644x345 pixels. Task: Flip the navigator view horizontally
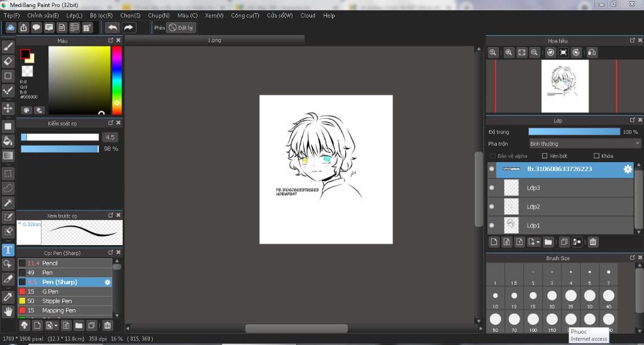point(592,53)
